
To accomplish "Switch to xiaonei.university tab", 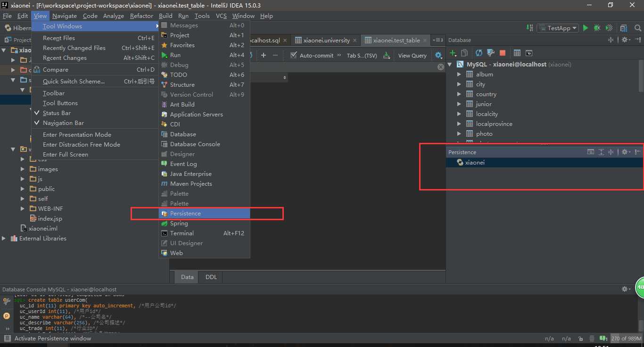I will pos(326,40).
